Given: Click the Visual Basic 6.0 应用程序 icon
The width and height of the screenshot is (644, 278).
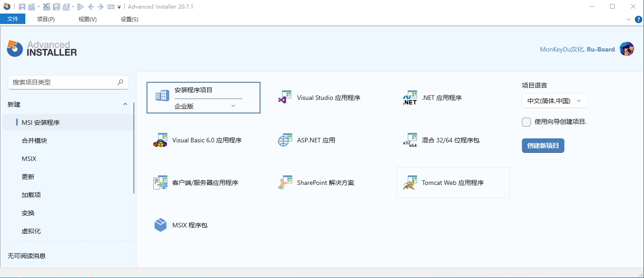Looking at the screenshot, I should (160, 140).
